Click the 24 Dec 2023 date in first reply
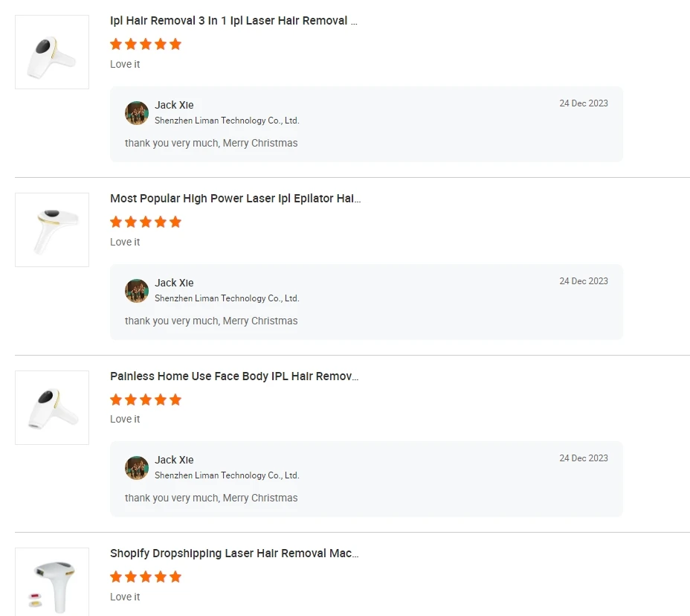690x616 pixels. [x=584, y=103]
